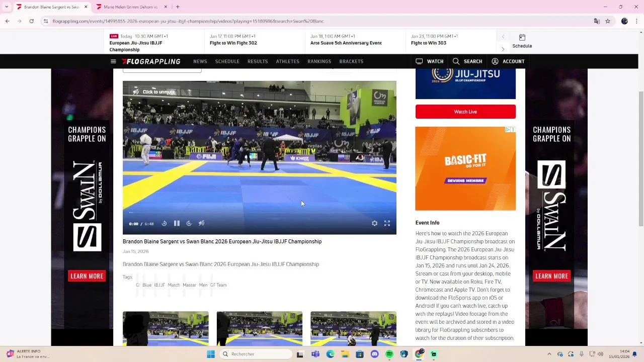644x362 pixels.
Task: View site information icon in address bar
Action: click(46, 21)
